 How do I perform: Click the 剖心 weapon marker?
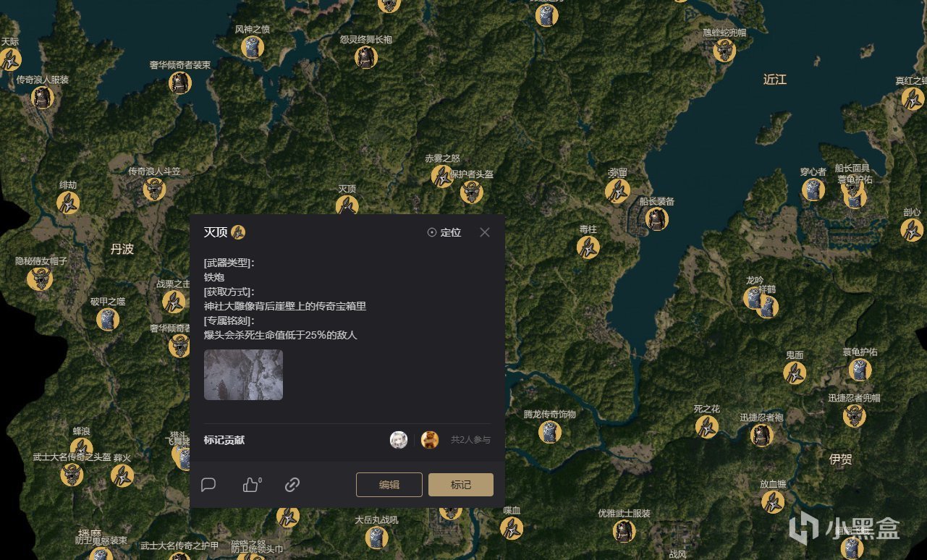click(x=912, y=230)
